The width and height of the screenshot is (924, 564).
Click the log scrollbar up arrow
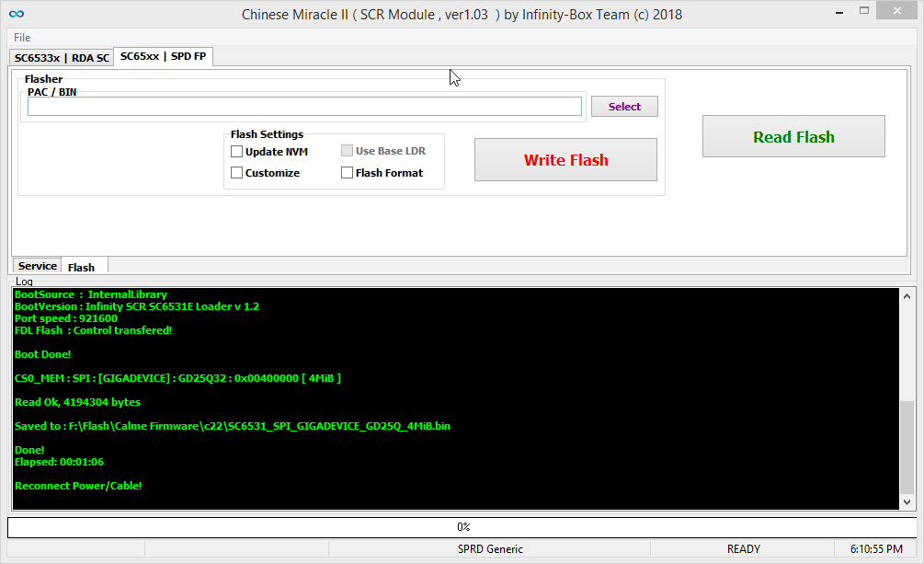[x=907, y=297]
